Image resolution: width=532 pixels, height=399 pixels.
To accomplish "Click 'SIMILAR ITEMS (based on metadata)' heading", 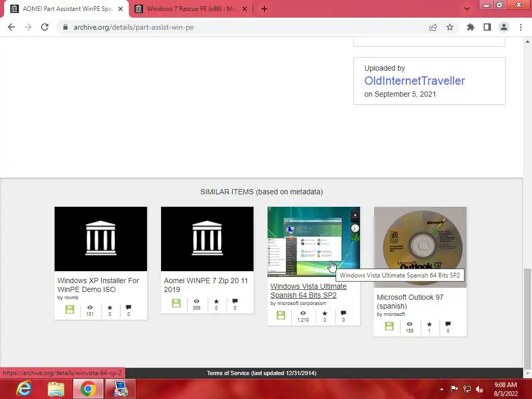I will tap(262, 192).
